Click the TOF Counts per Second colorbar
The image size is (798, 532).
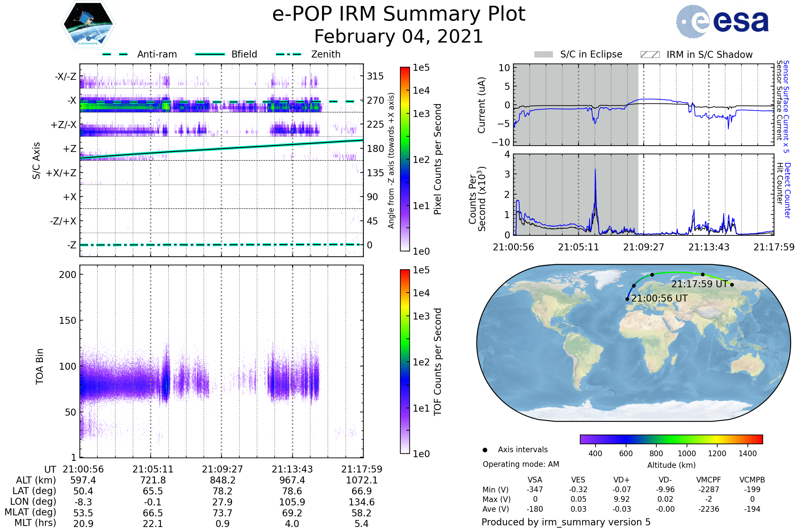pyautogui.click(x=405, y=361)
